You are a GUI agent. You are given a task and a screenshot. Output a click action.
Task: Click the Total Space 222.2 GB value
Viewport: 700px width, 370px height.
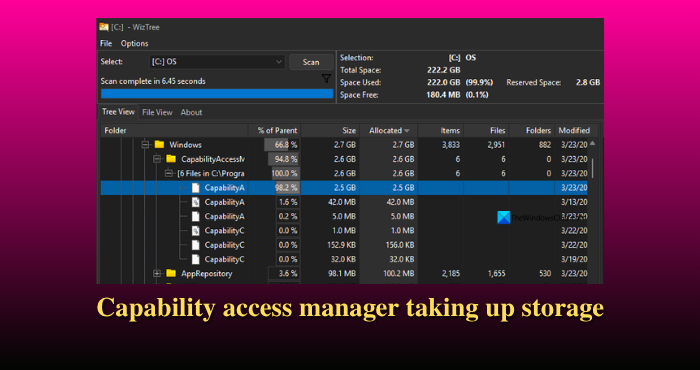pos(443,70)
